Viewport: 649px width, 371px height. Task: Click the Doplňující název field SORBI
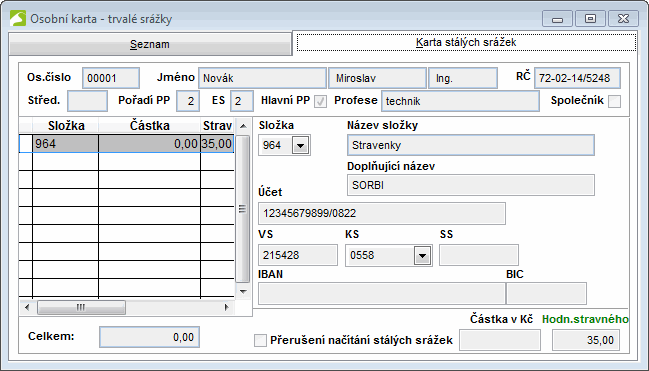coord(471,185)
